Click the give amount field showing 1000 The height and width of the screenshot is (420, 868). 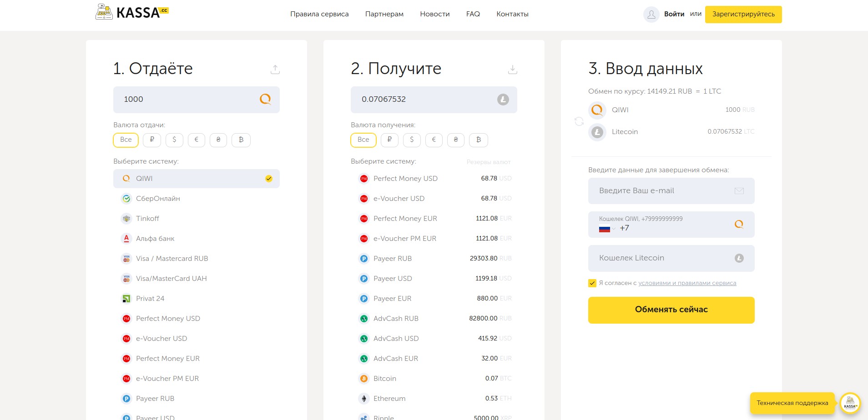[197, 100]
